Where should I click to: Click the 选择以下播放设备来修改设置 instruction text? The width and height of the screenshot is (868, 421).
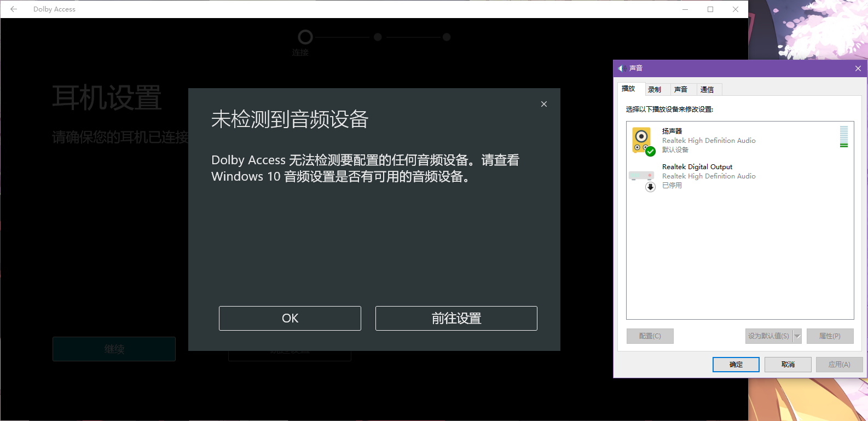point(670,109)
